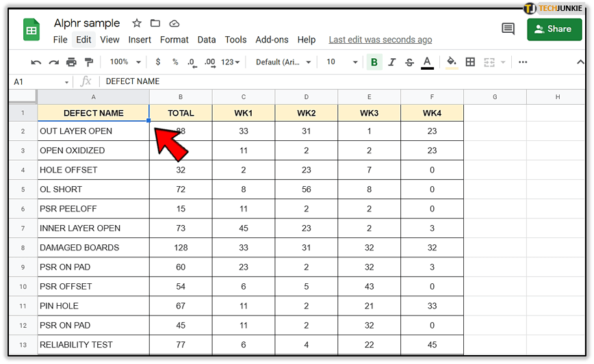Viewport: 594px width, 364px height.
Task: Open the zoom 100% dropdown
Action: pyautogui.click(x=125, y=62)
